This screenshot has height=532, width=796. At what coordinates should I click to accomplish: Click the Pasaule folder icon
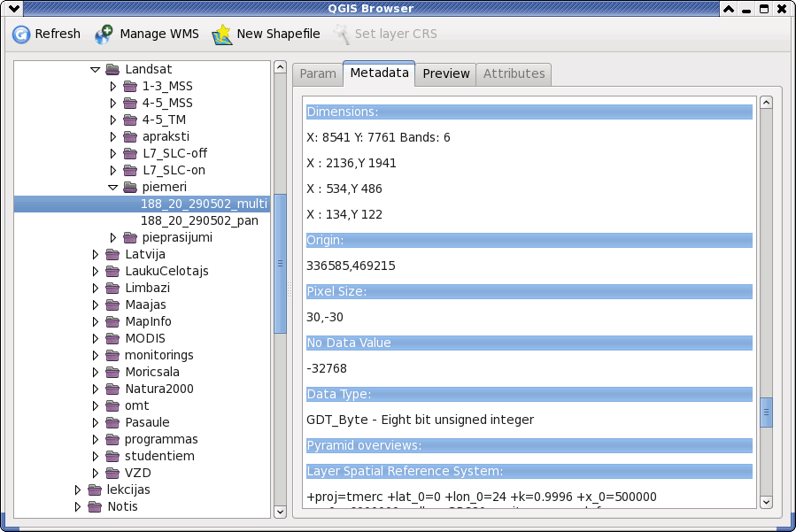click(x=112, y=422)
